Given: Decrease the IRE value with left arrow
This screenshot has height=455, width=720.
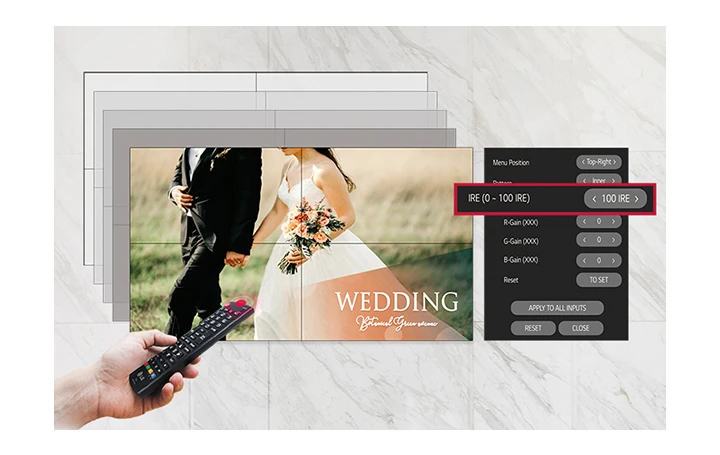Looking at the screenshot, I should click(x=594, y=199).
